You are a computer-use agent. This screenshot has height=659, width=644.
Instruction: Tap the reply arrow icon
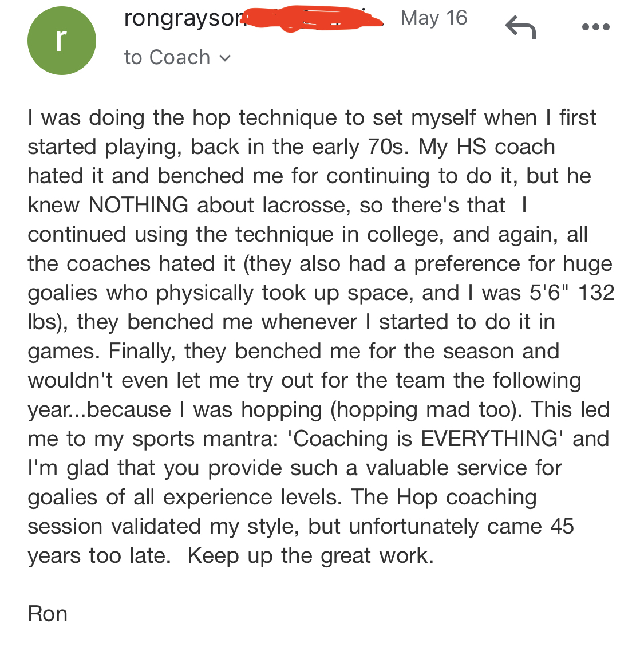click(x=520, y=27)
